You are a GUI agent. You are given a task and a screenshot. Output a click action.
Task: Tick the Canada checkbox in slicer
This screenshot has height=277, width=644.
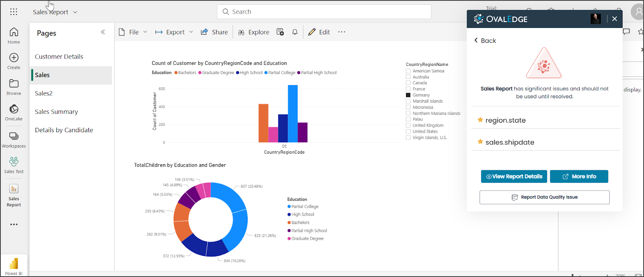[x=408, y=83]
